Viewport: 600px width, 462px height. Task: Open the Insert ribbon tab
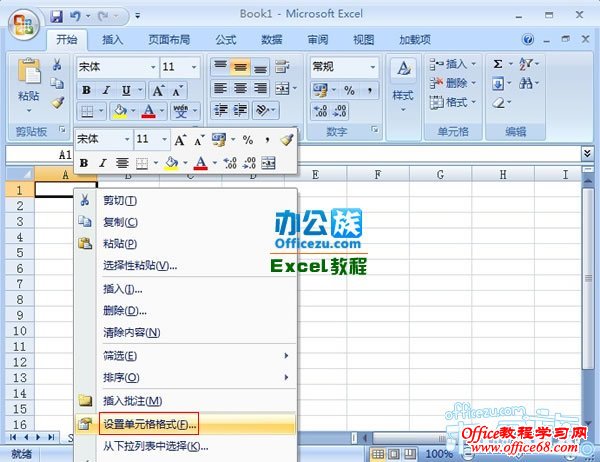tap(112, 39)
